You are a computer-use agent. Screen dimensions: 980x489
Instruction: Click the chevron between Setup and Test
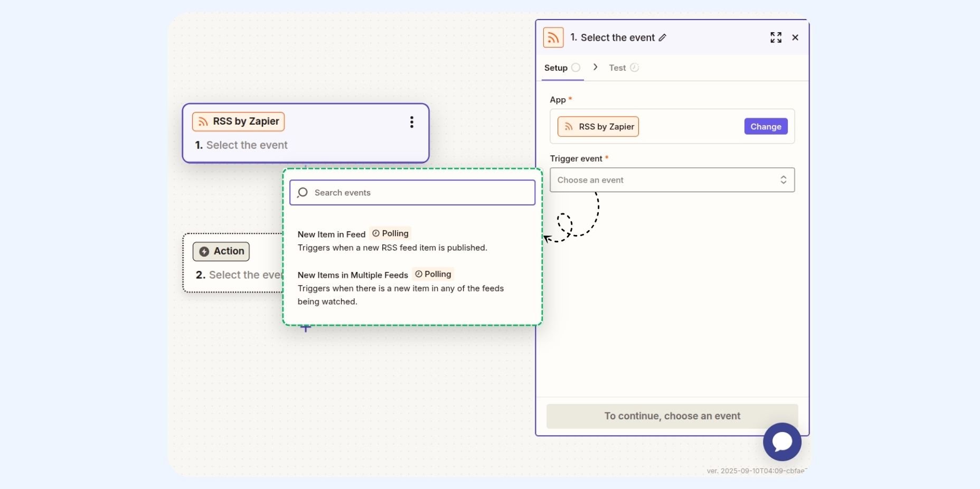point(595,67)
